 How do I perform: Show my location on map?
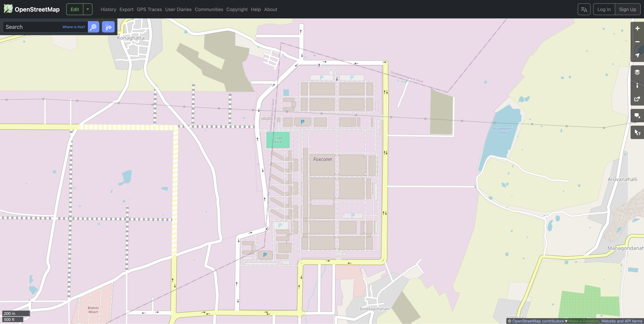[x=637, y=55]
